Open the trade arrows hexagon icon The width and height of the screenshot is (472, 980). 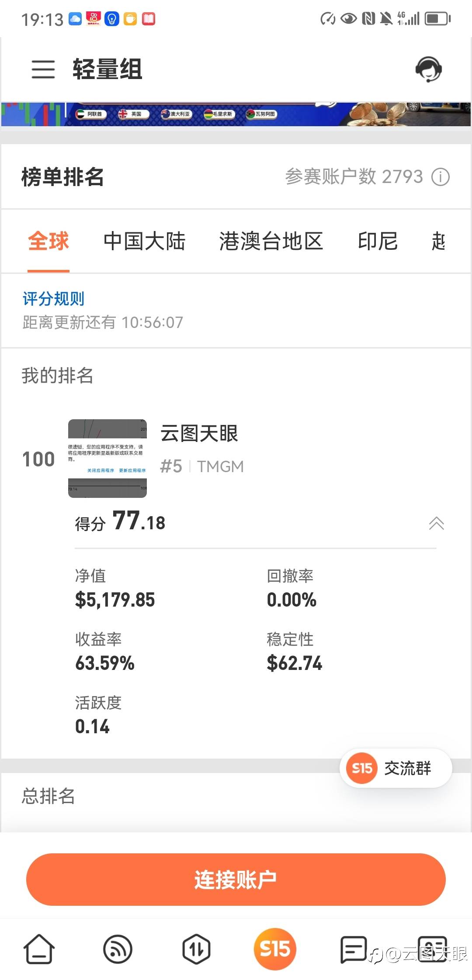[196, 949]
